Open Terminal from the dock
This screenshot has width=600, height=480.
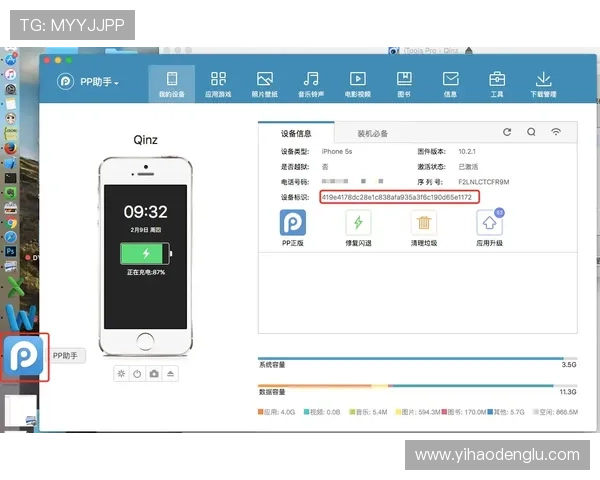coord(10,178)
